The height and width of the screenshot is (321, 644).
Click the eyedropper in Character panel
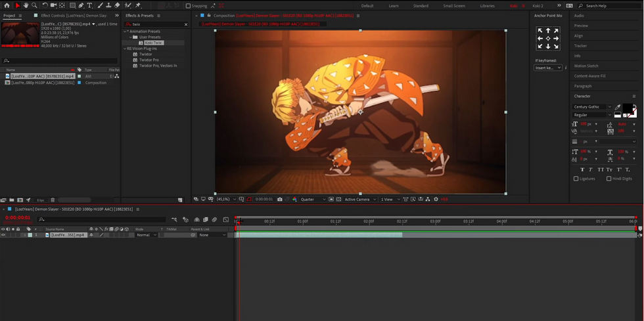click(617, 107)
